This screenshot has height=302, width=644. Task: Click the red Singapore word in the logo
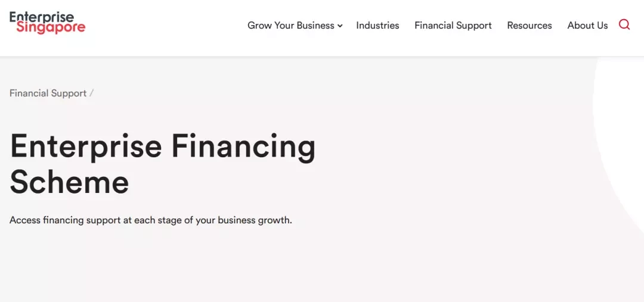51,28
